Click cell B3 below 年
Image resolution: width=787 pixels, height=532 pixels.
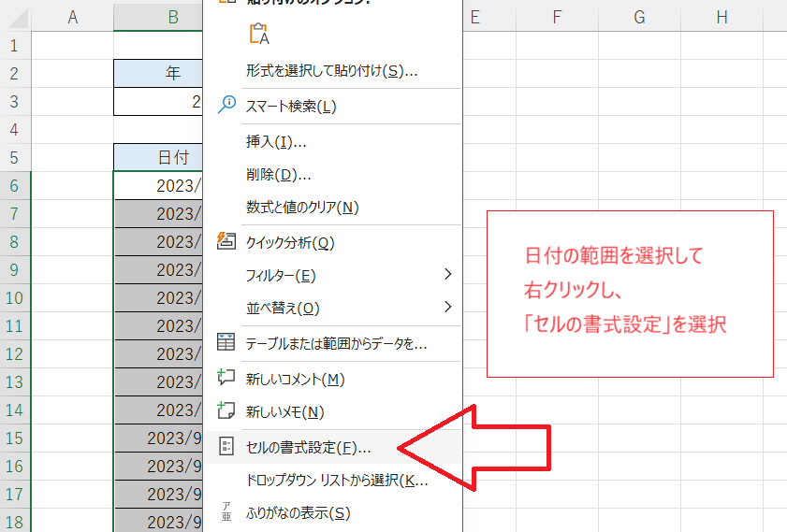tap(158, 102)
